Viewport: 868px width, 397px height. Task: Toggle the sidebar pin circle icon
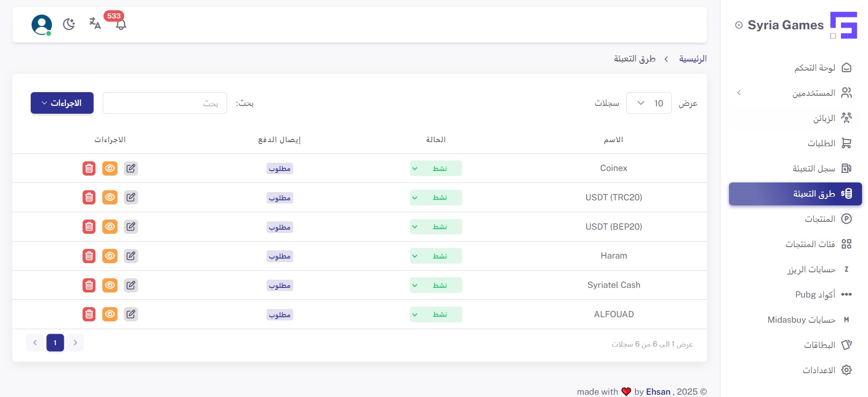(x=739, y=25)
